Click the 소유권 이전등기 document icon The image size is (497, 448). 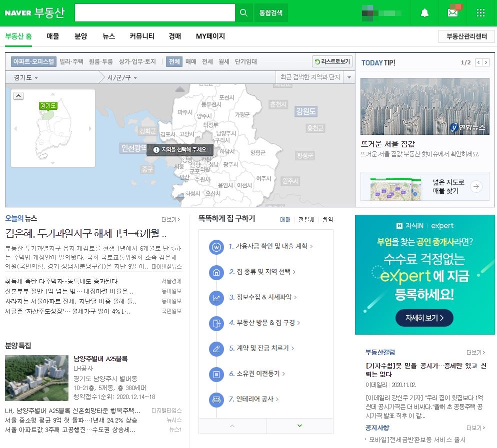[216, 374]
